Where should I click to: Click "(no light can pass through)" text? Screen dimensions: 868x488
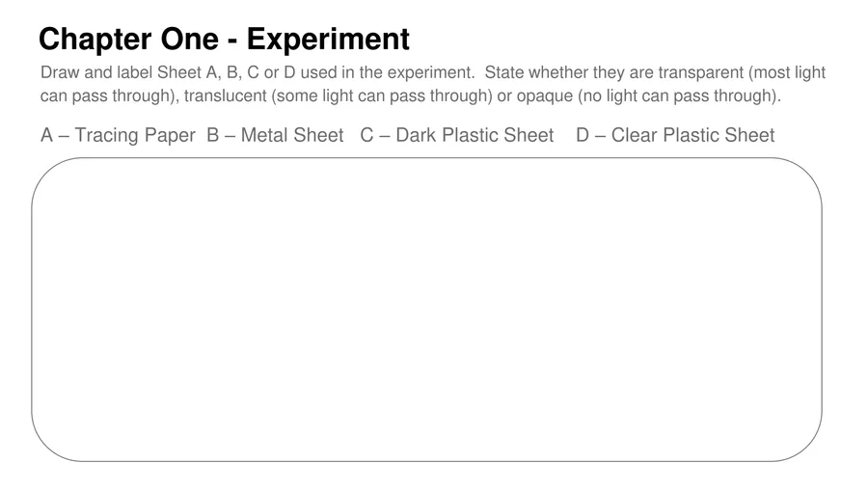tap(679, 96)
